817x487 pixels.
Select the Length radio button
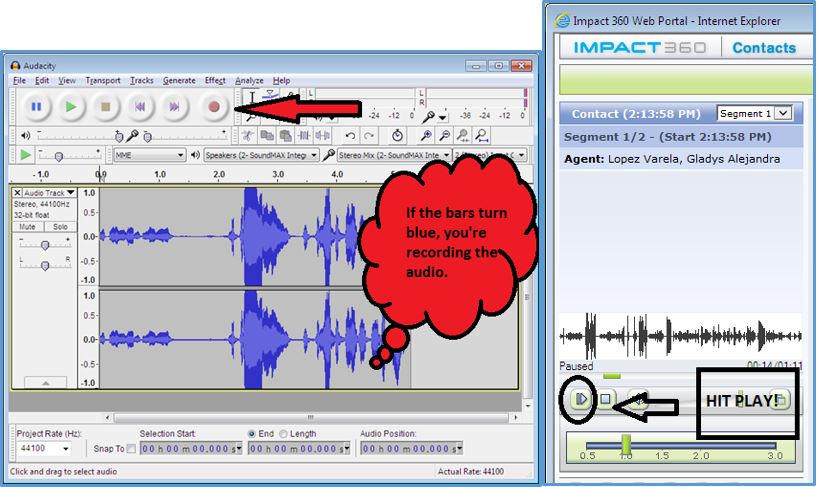(x=283, y=434)
